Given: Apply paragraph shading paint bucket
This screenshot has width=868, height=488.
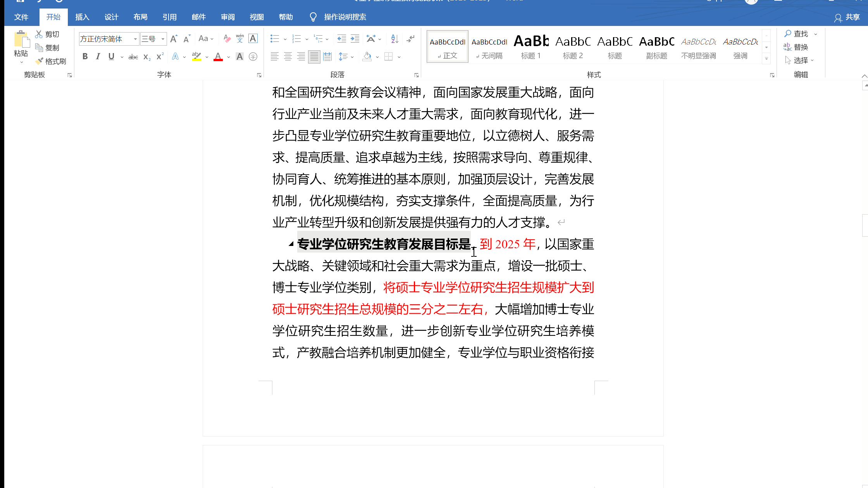Looking at the screenshot, I should click(x=367, y=57).
